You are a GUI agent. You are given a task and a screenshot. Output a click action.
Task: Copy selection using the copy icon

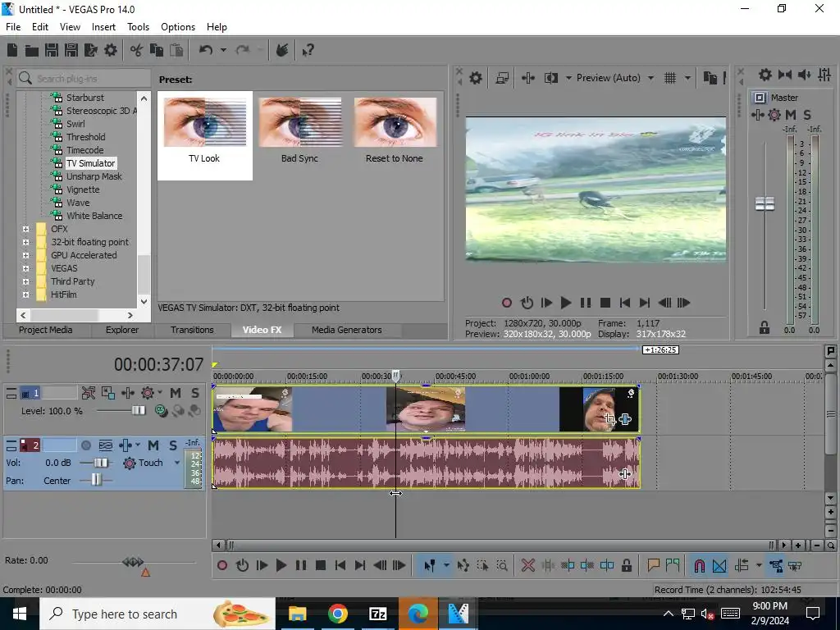pyautogui.click(x=157, y=50)
